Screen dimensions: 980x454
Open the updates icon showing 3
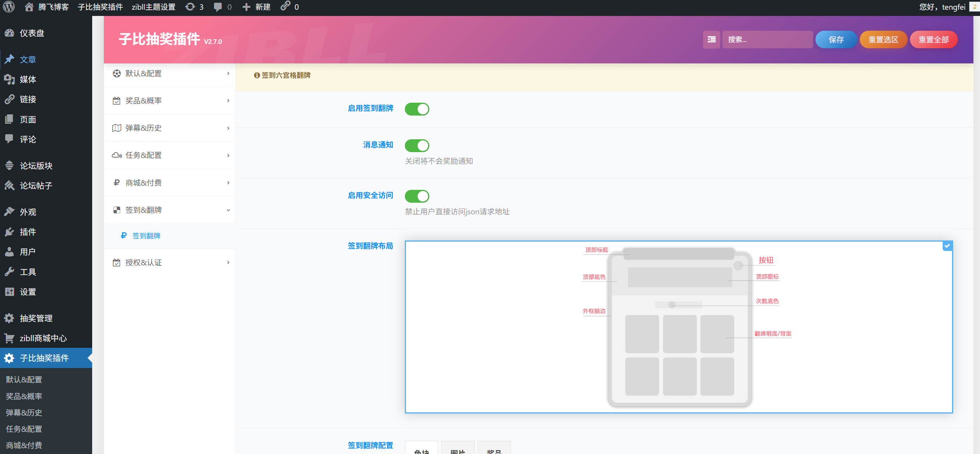click(x=190, y=7)
